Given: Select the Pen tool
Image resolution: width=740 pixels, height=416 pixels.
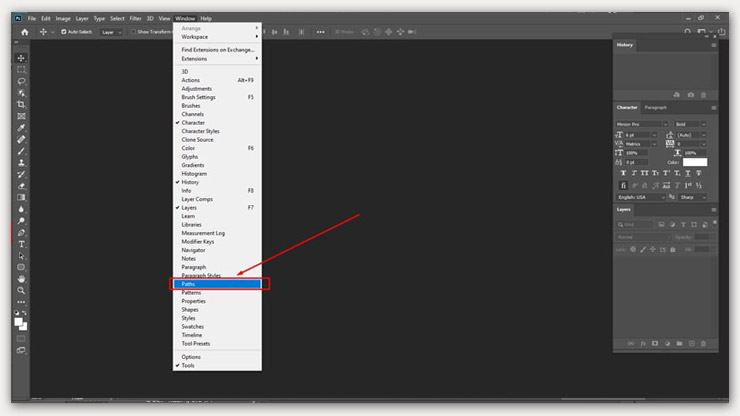Looking at the screenshot, I should pyautogui.click(x=21, y=232).
